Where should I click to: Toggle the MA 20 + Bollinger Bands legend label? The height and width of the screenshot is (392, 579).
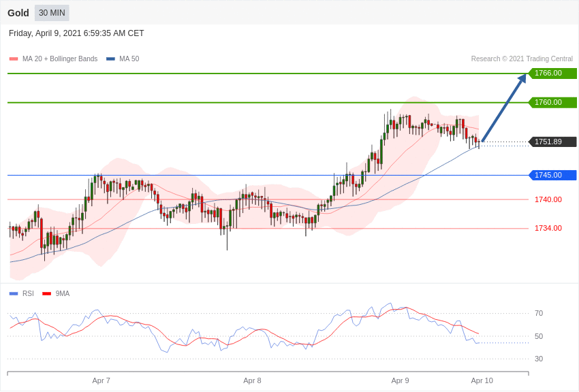click(x=60, y=59)
